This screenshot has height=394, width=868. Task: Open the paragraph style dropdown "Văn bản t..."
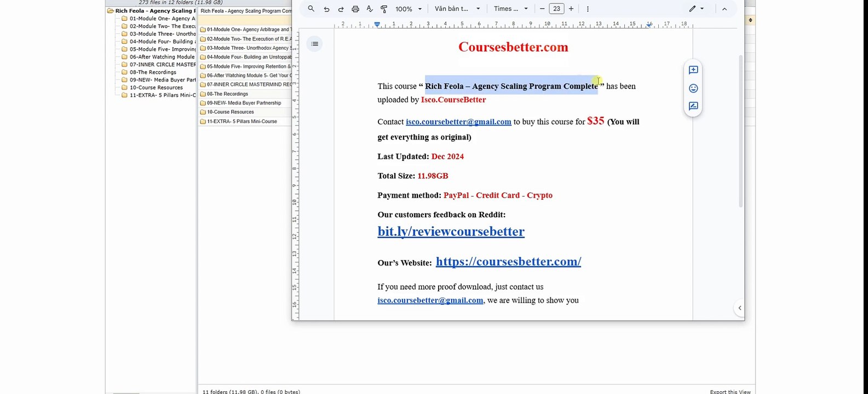click(x=457, y=9)
